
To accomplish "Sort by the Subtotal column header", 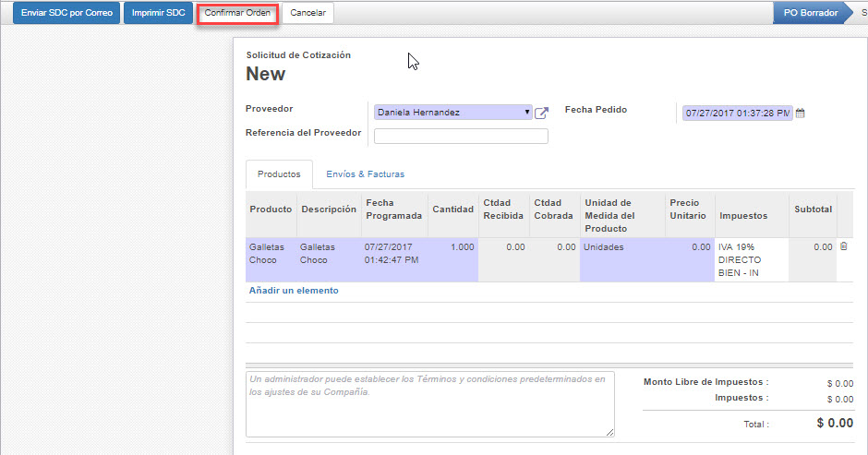I will coord(813,210).
